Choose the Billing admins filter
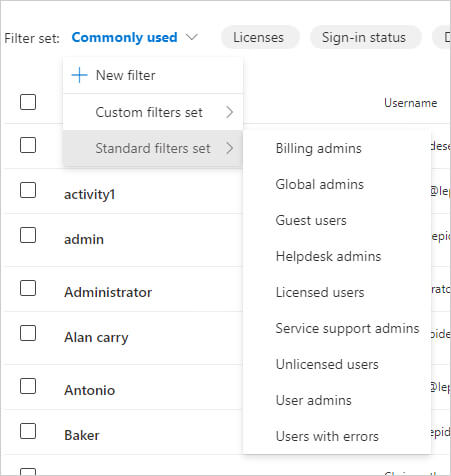The height and width of the screenshot is (476, 451). click(x=337, y=148)
